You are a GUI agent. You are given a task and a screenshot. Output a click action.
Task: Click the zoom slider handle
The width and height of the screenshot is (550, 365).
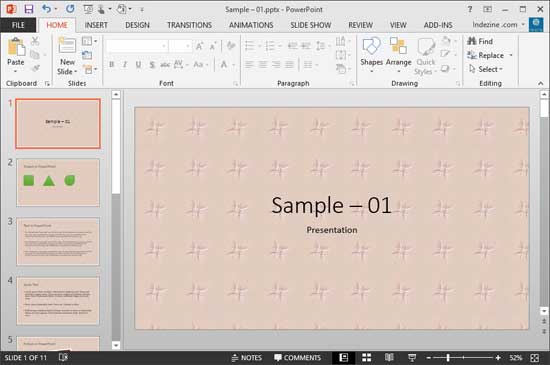coord(448,358)
